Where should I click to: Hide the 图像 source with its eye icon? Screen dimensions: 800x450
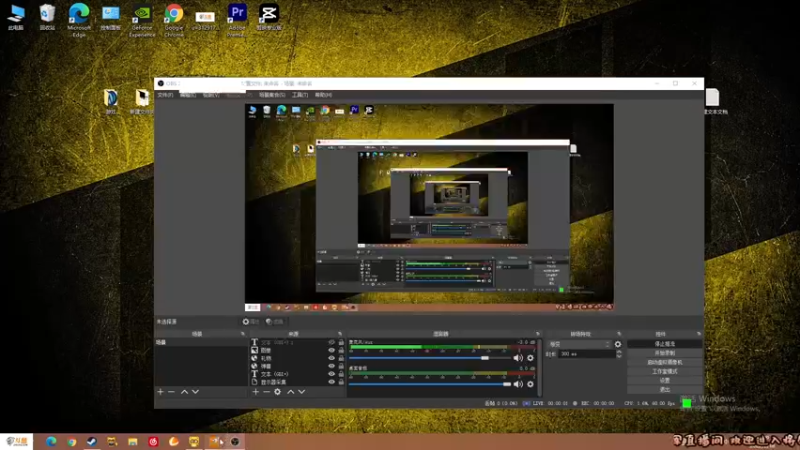coord(332,351)
